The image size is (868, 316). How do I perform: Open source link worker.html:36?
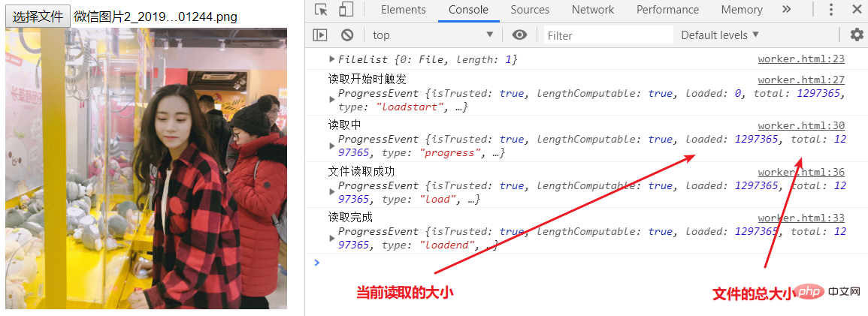click(801, 172)
